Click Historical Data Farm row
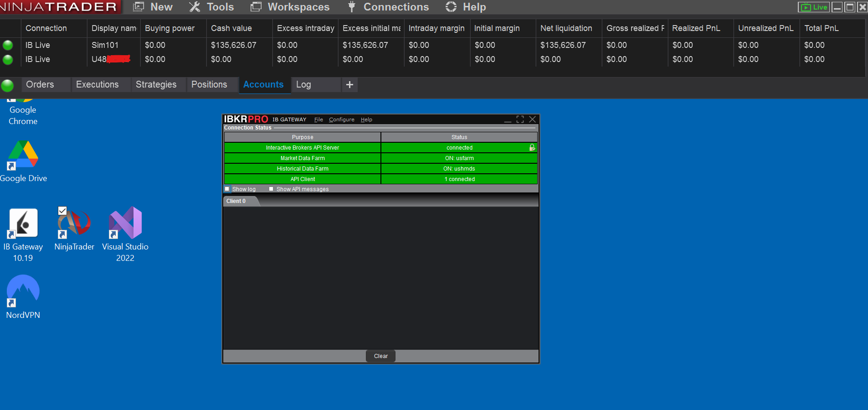 coord(380,168)
